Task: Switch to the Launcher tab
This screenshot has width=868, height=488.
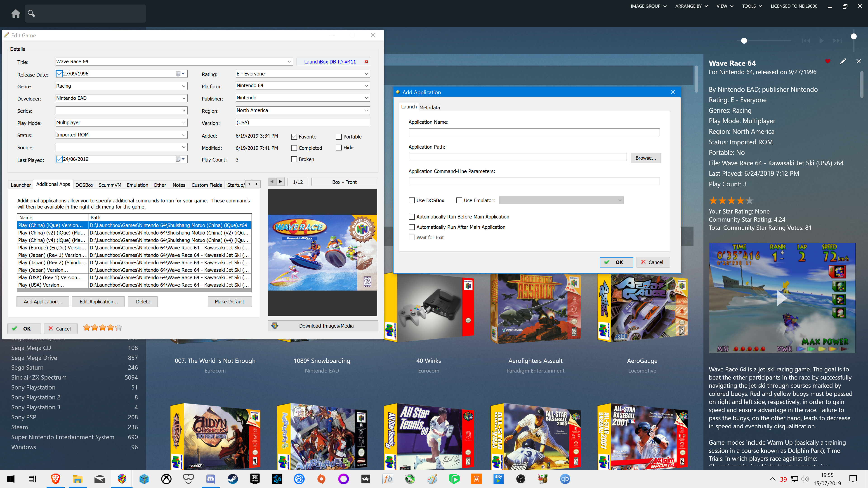Action: coord(21,185)
